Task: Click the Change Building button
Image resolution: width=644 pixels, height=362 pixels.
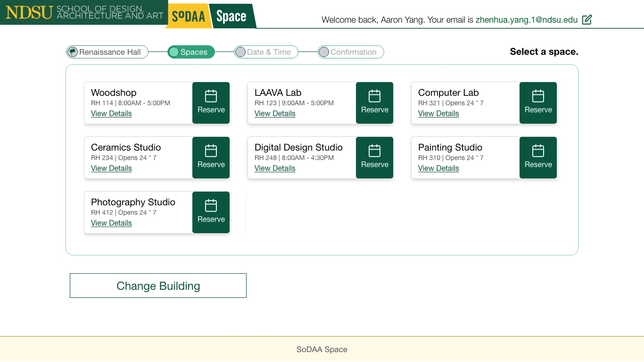Action: tap(158, 286)
